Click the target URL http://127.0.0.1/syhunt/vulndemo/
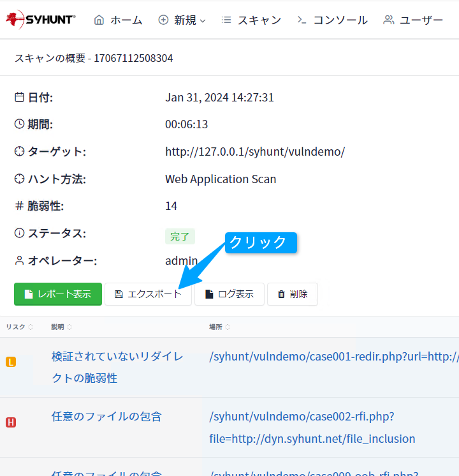 255,151
